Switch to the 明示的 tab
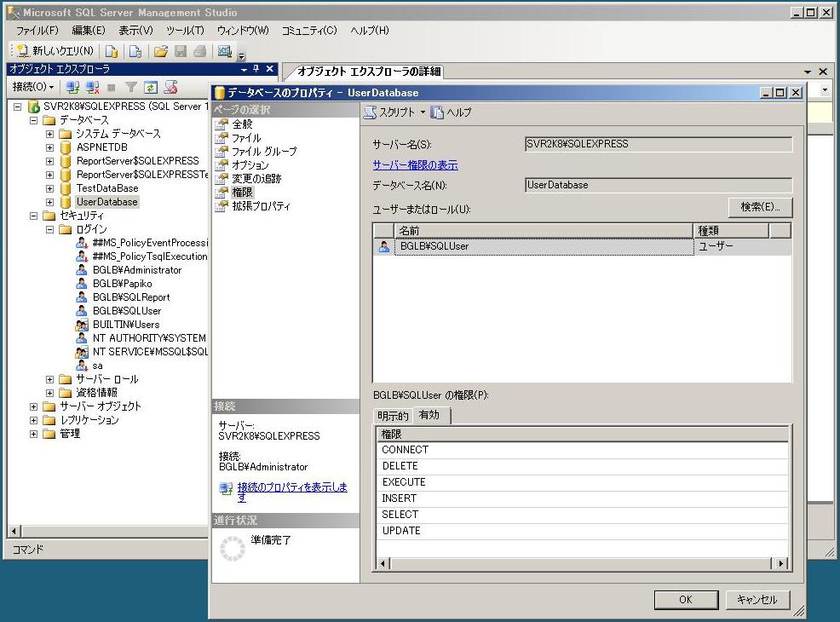The image size is (840, 622). [393, 416]
